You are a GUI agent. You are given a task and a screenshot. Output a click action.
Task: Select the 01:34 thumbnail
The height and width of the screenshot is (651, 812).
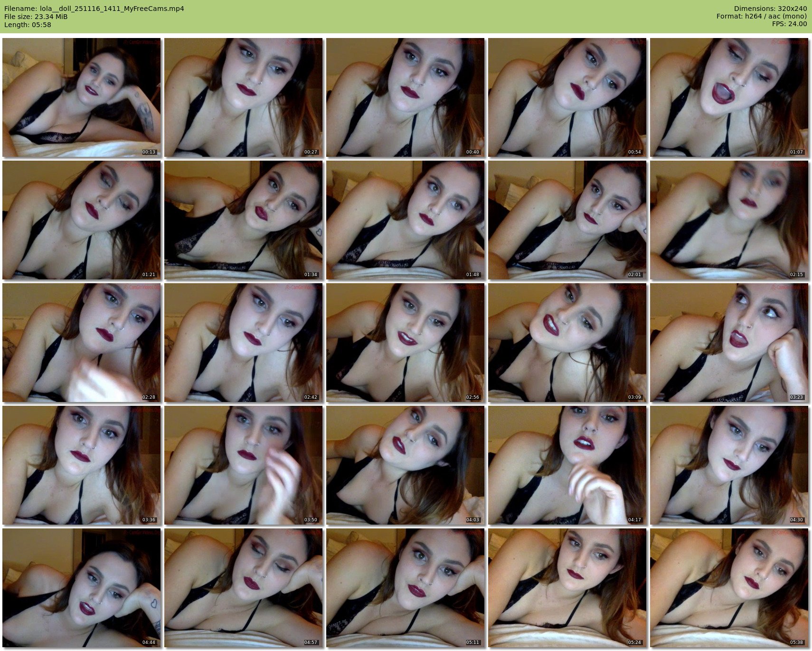point(243,220)
